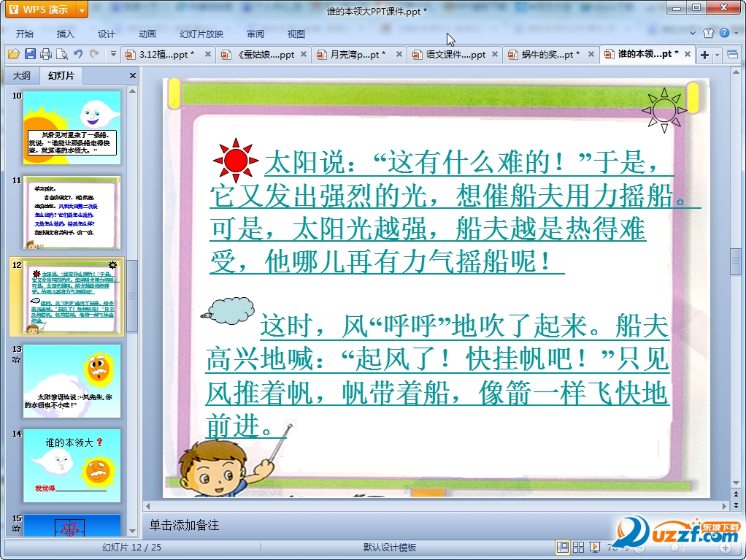Add a new document tab with plus icon

click(x=704, y=55)
